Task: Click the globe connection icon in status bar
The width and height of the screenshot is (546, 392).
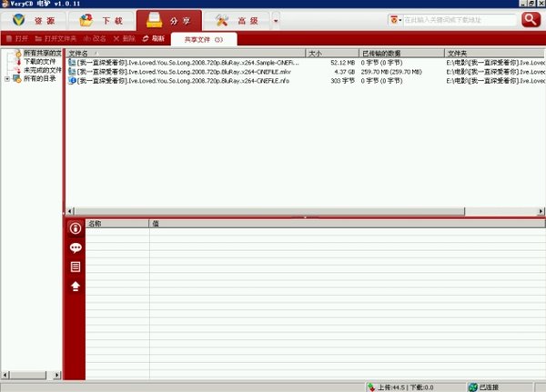Action: pos(473,387)
